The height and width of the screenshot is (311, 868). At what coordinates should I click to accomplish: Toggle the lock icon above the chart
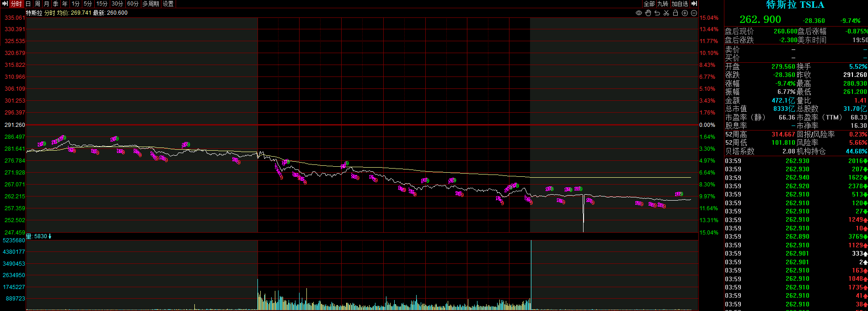[x=675, y=13]
